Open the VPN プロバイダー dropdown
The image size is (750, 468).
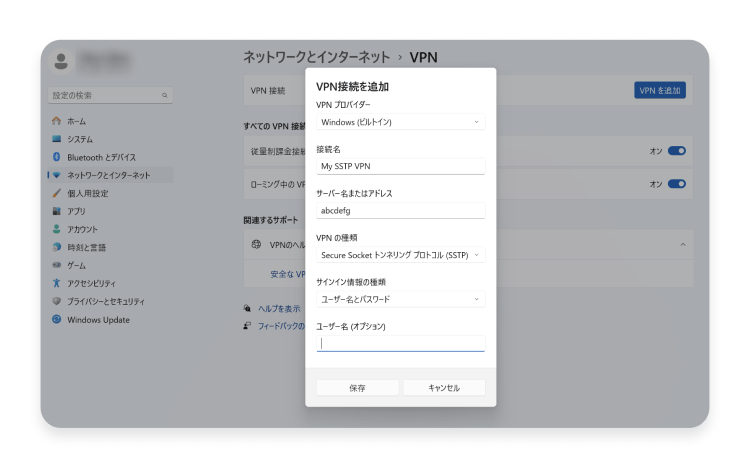(x=400, y=122)
